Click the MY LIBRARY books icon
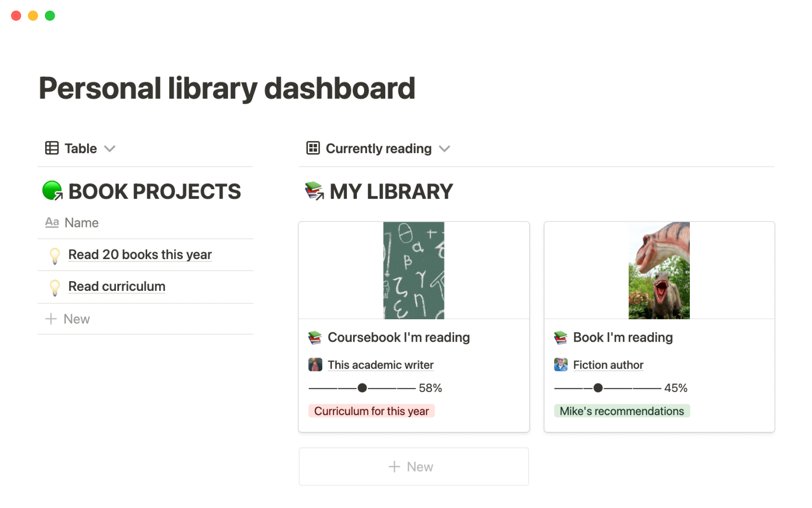 coord(314,190)
